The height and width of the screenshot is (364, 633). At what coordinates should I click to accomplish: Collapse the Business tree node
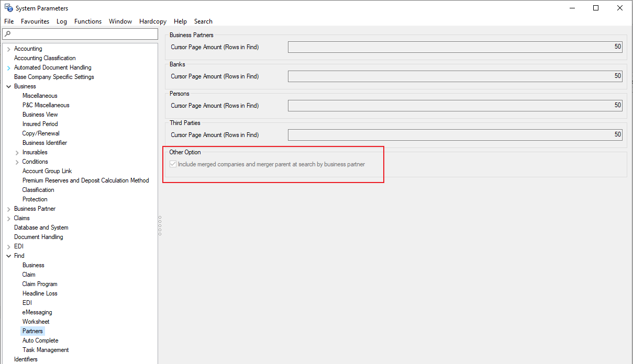click(x=8, y=86)
